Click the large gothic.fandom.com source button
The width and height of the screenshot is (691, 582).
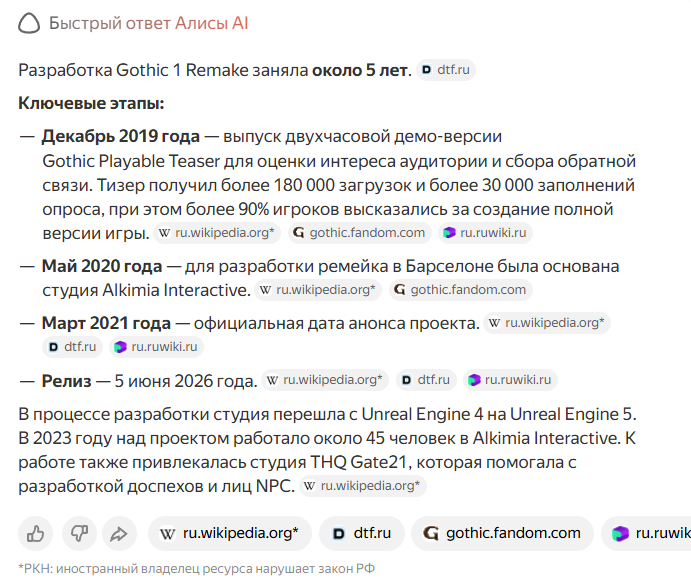point(502,534)
